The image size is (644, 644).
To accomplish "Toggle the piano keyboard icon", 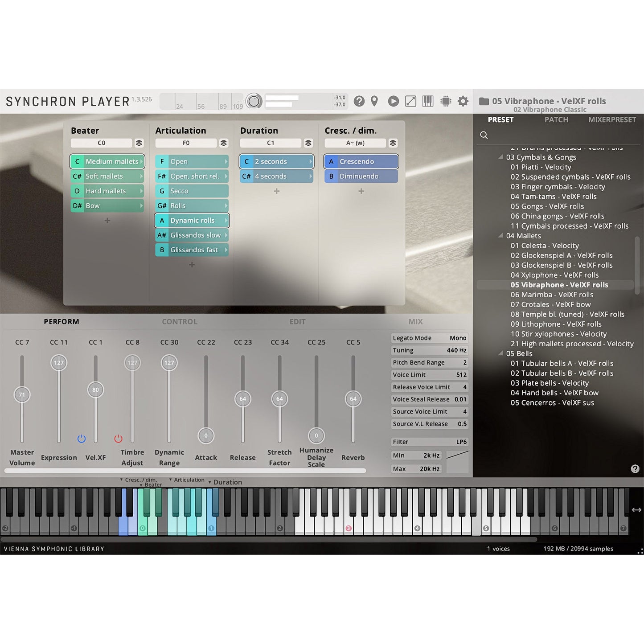I will (428, 101).
